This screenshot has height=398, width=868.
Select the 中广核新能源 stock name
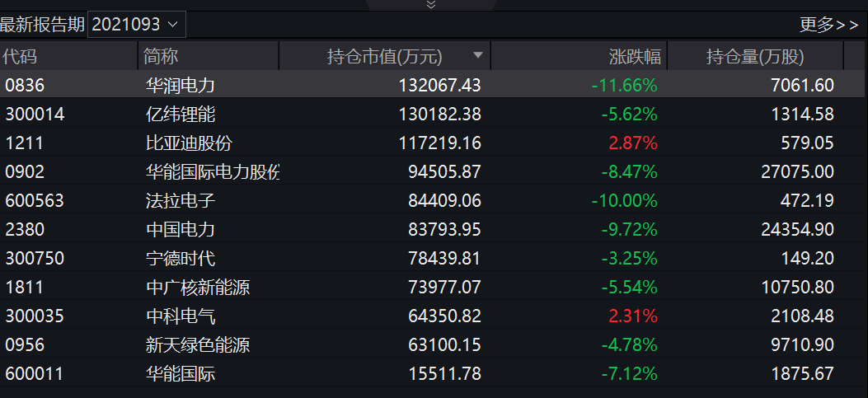(x=198, y=287)
